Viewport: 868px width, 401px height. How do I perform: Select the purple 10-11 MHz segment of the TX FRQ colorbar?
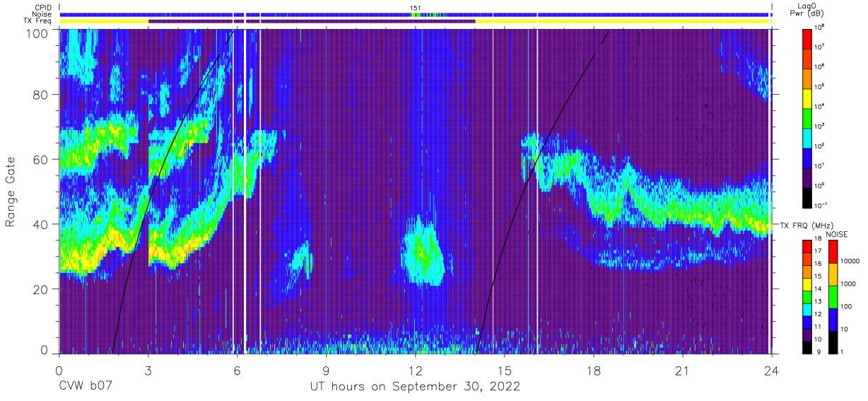point(807,333)
